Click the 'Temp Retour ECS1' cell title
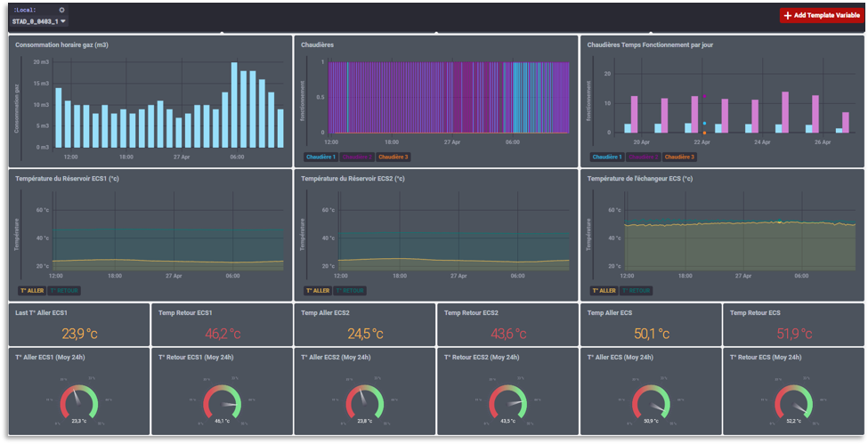This screenshot has width=868, height=444. [185, 313]
